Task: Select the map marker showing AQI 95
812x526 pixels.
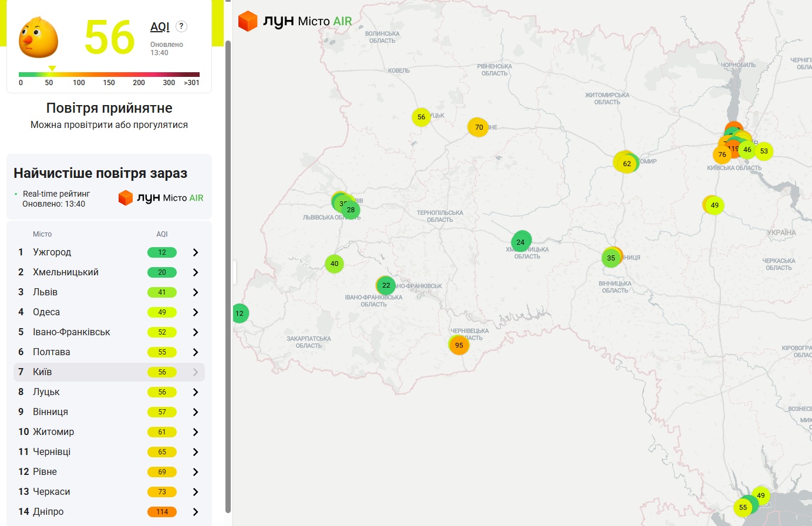Action: [x=459, y=345]
